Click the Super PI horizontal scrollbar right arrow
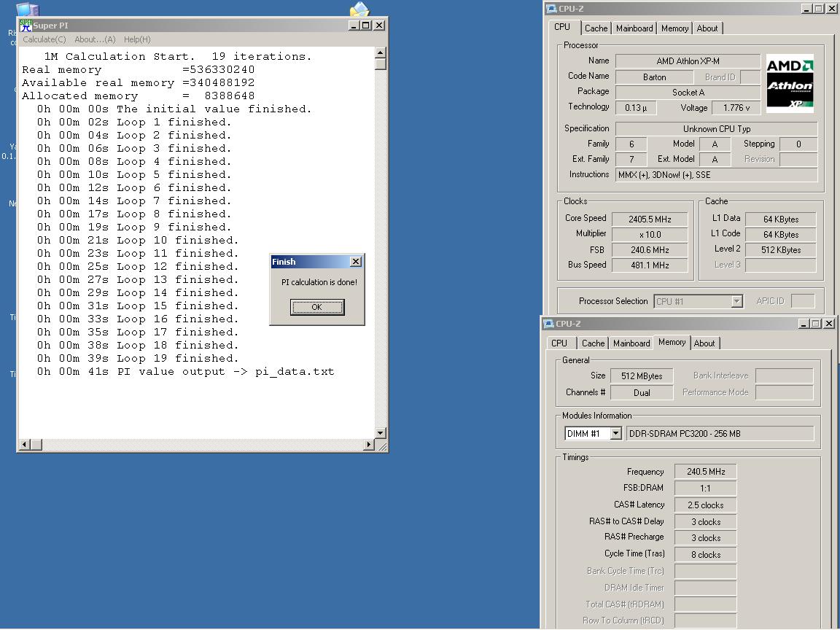The width and height of the screenshot is (840, 630). (368, 445)
